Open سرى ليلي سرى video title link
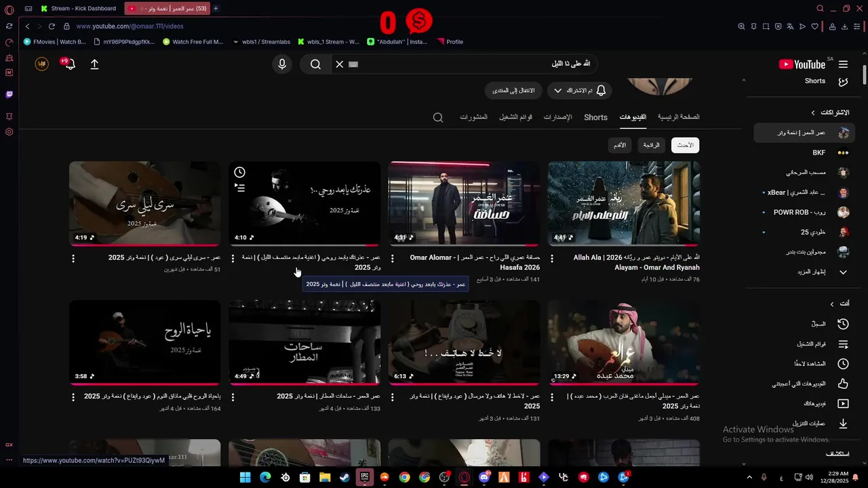The width and height of the screenshot is (868, 488). 164,258
